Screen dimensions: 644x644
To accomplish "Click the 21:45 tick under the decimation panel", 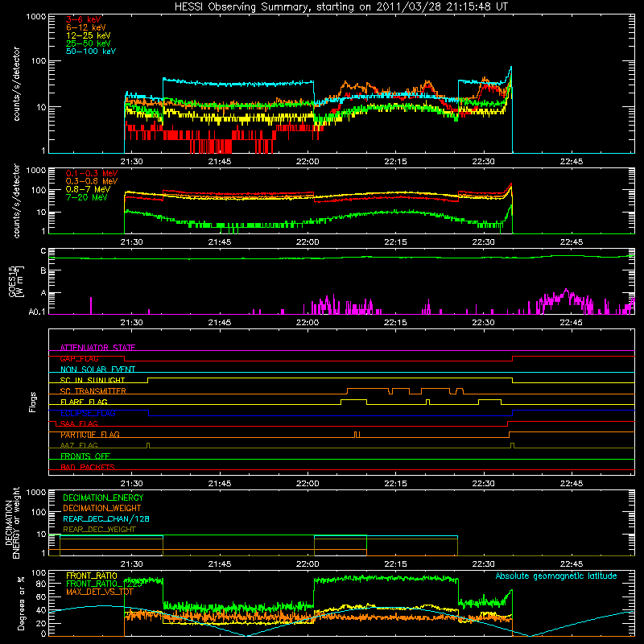I will click(219, 564).
